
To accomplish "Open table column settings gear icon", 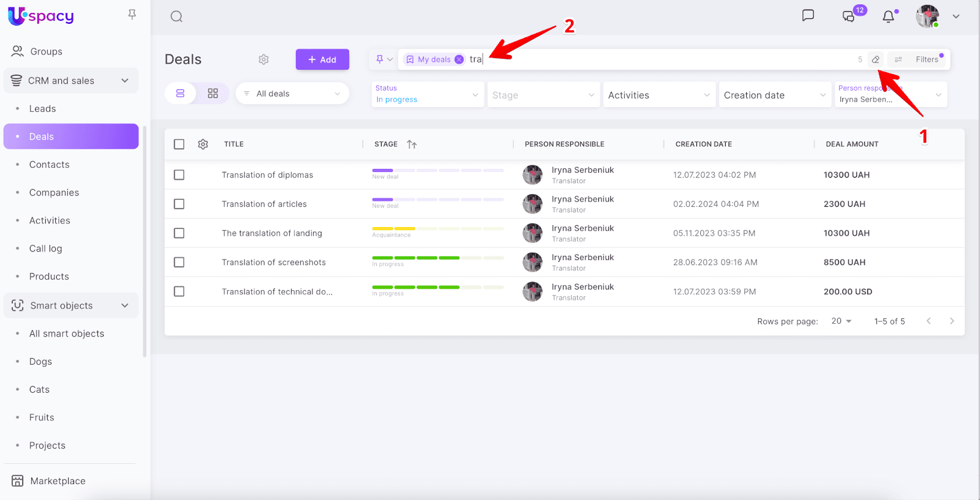I will point(203,144).
